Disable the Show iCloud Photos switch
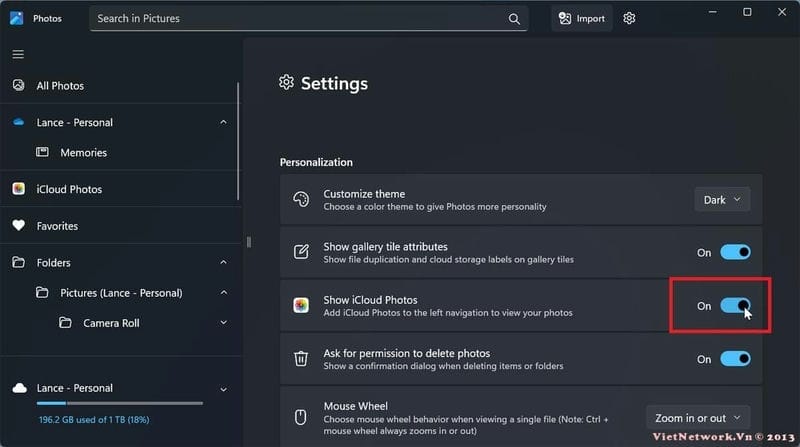 [x=734, y=306]
